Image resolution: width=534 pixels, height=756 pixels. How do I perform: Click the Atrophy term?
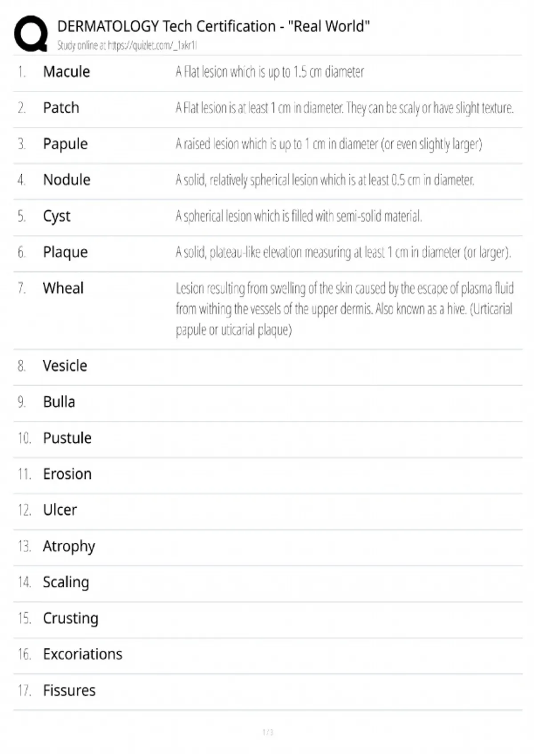[69, 546]
